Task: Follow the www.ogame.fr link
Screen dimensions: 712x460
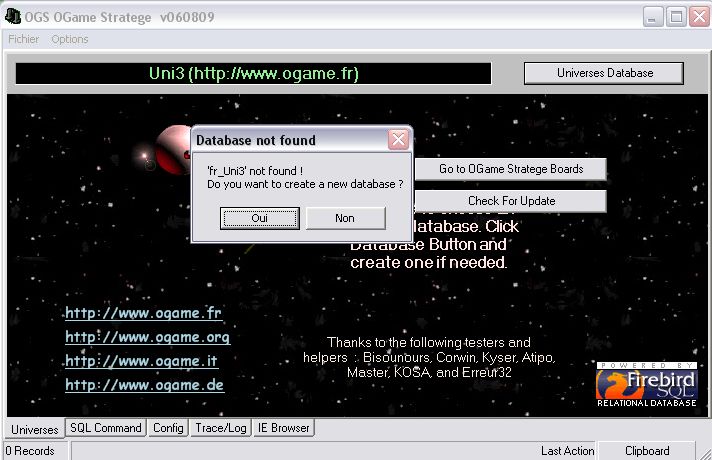Action: click(144, 313)
